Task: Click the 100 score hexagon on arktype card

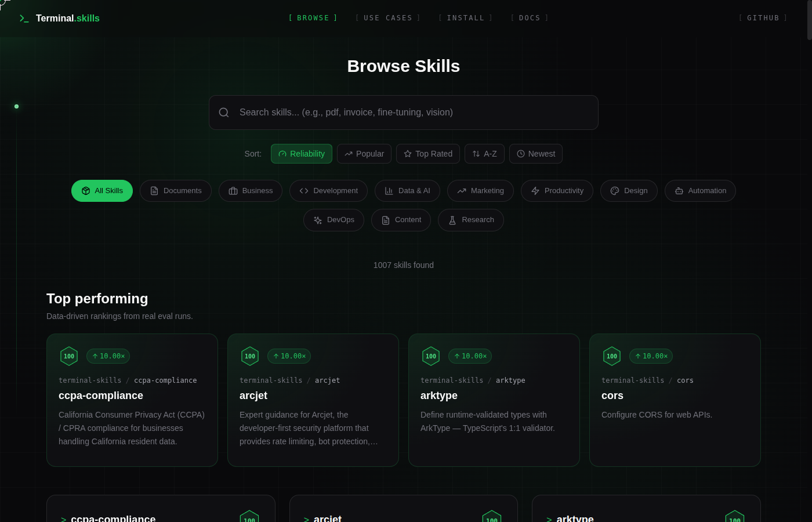Action: click(x=431, y=356)
